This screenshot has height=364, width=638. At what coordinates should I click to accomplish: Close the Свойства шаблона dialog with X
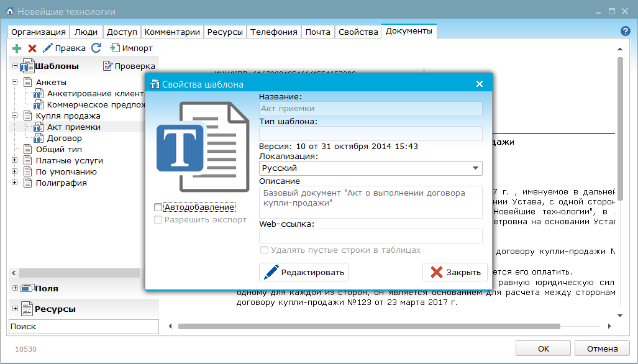[480, 84]
